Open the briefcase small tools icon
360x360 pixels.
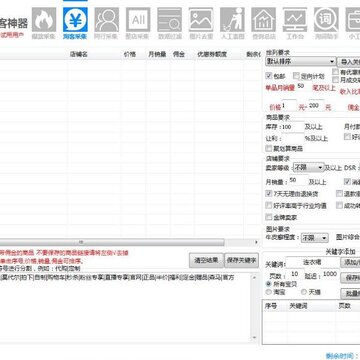click(353, 20)
